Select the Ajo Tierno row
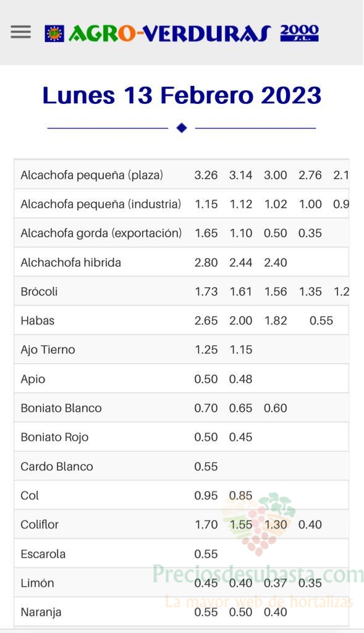The image size is (364, 633). click(182, 350)
